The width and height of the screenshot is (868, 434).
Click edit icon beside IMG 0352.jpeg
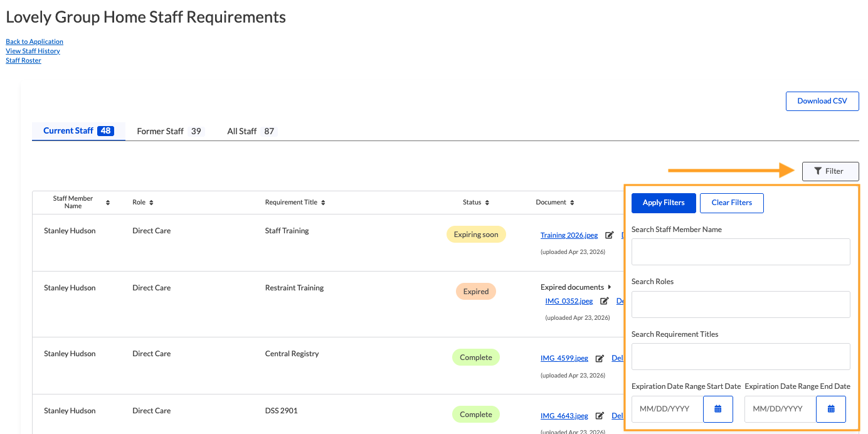[x=605, y=301]
